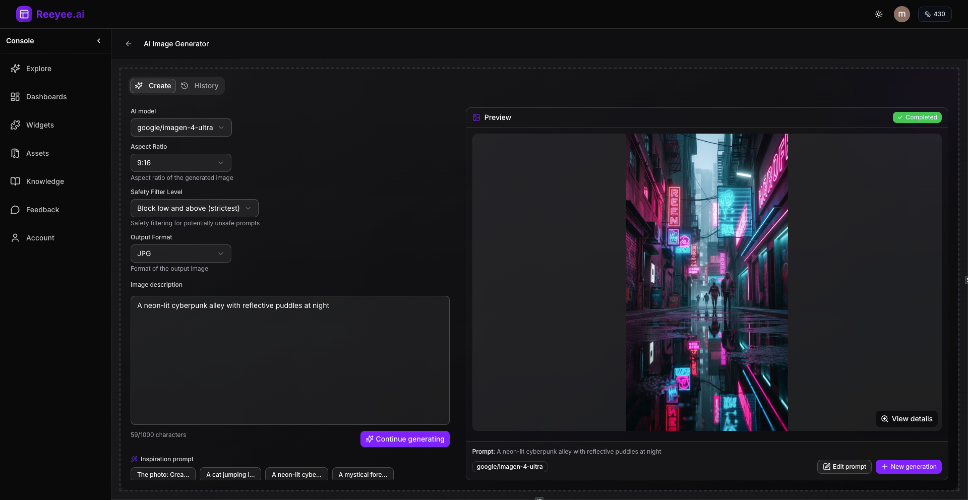
Task: Select inspiration prompt 'The photo: Crea...'
Action: 164,475
